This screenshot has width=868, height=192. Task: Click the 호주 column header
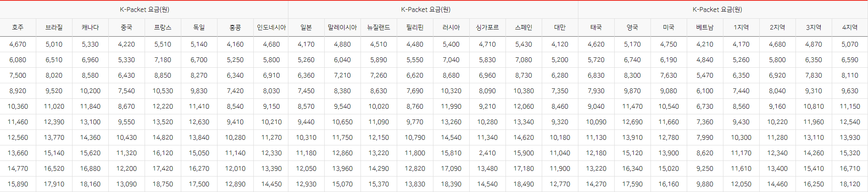(18, 27)
